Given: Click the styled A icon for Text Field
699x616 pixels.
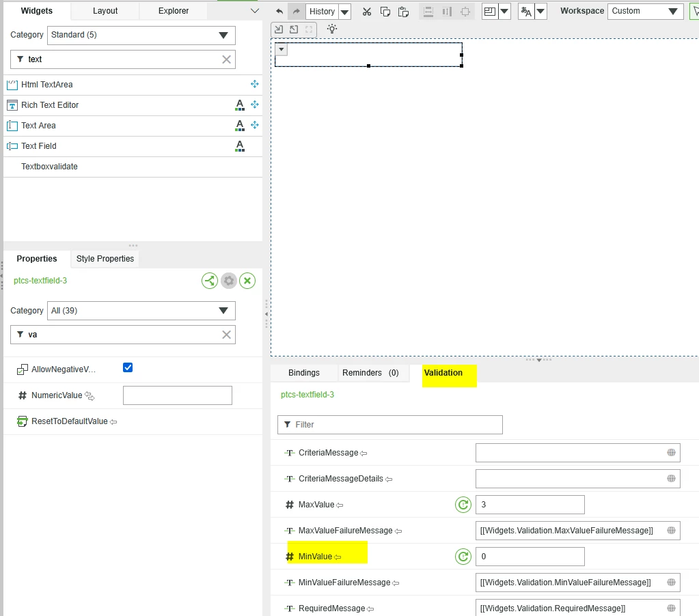Looking at the screenshot, I should (x=240, y=146).
